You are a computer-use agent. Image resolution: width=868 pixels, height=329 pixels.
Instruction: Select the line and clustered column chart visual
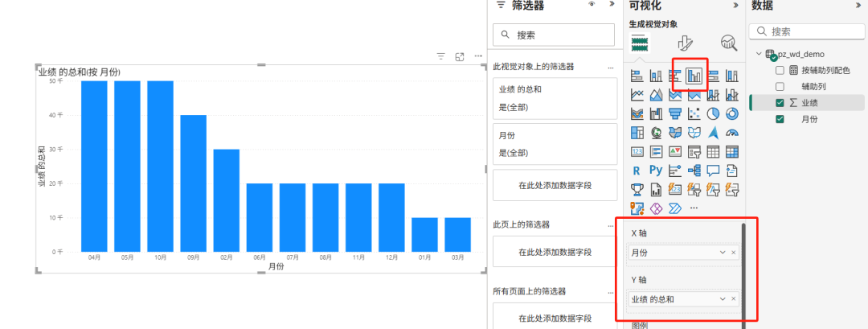[732, 95]
